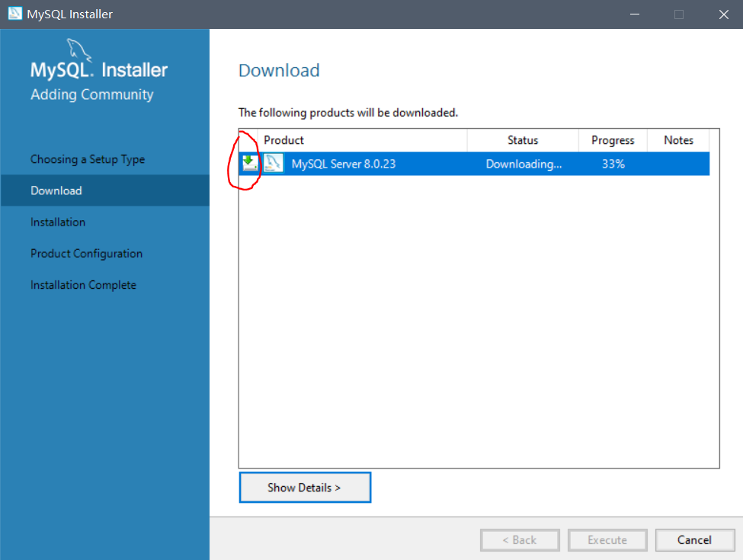743x560 pixels.
Task: Click the MySQL Installer title bar icon
Action: (14, 13)
